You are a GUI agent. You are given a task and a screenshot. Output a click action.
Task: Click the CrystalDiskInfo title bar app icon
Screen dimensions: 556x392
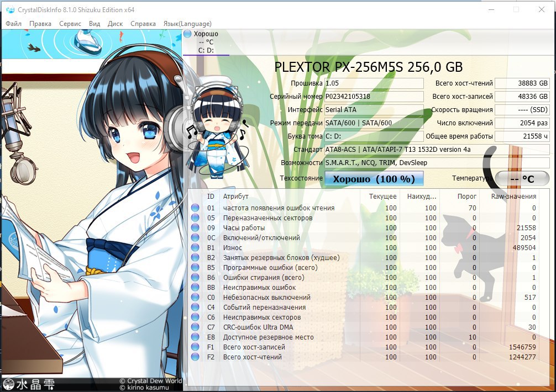[x=11, y=9]
